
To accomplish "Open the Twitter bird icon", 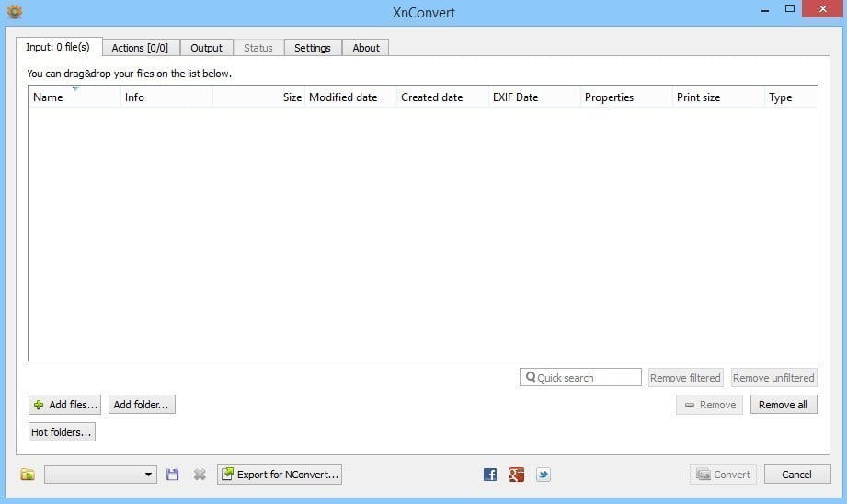I will pyautogui.click(x=543, y=475).
